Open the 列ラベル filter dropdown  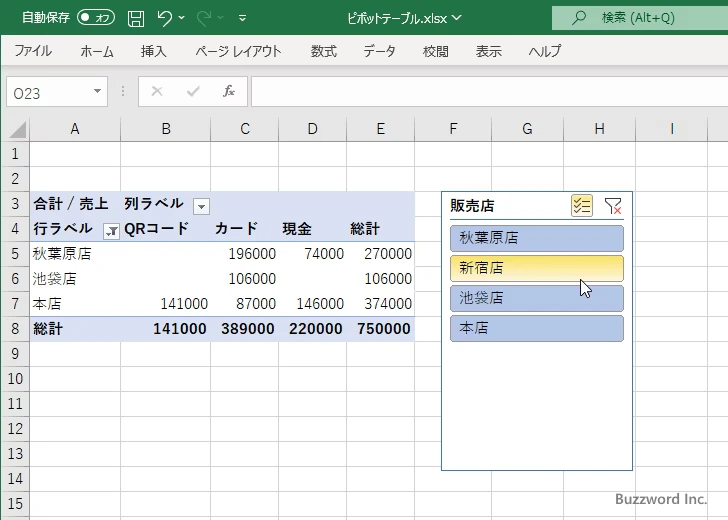[201, 206]
